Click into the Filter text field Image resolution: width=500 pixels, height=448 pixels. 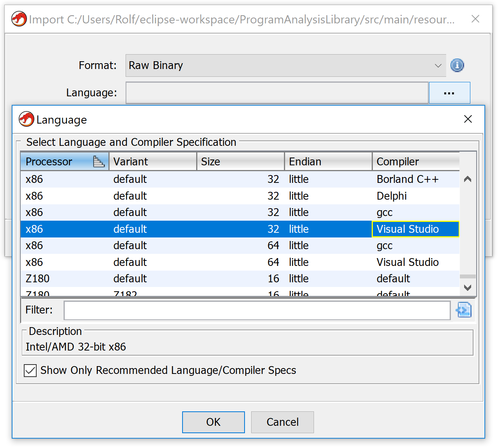[257, 310]
